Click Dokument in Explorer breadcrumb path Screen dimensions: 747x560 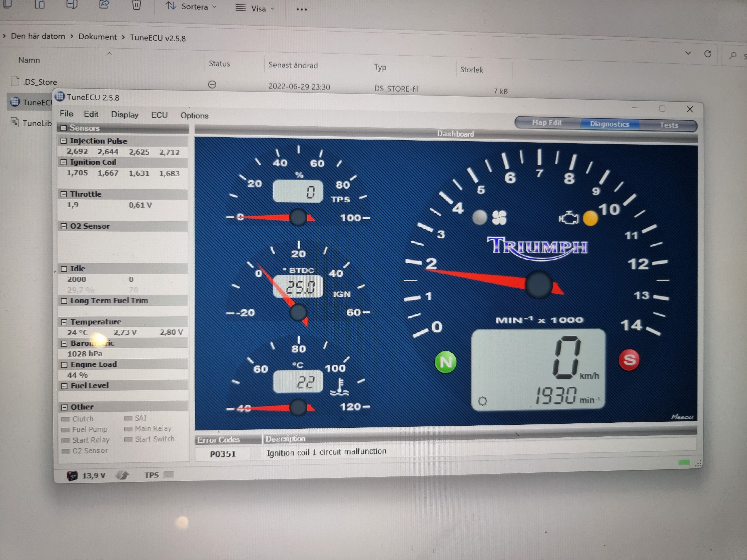point(97,36)
